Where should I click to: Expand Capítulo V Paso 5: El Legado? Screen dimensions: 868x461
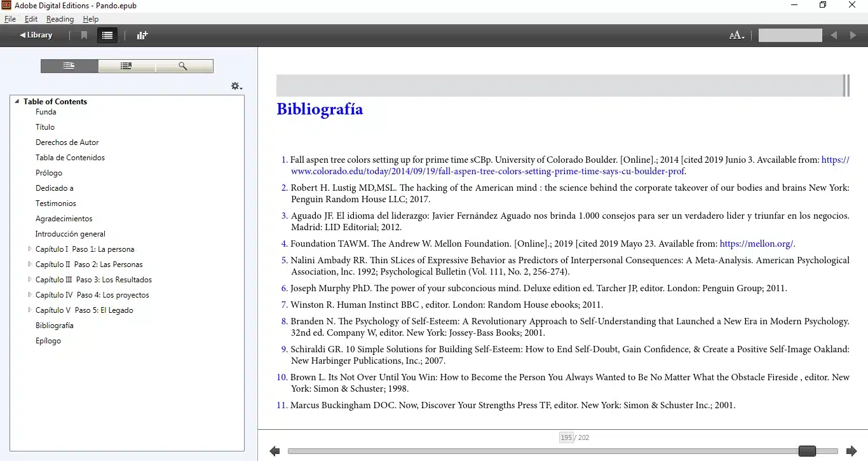point(30,310)
